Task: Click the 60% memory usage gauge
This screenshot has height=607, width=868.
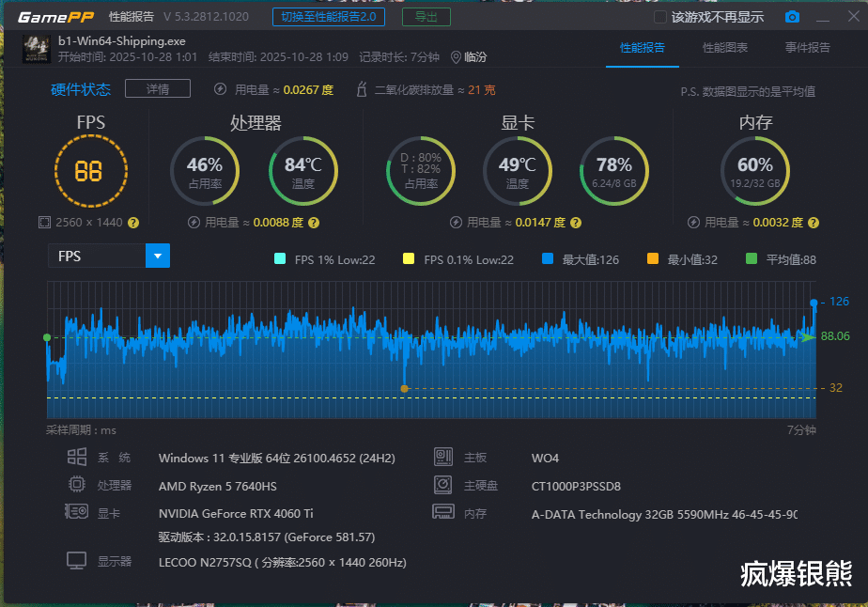Action: pos(755,171)
